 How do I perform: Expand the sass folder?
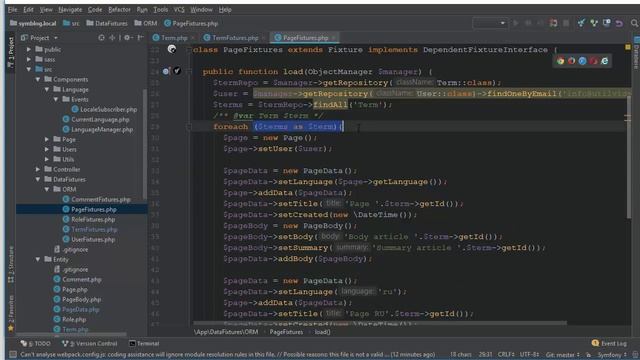pos(29,60)
